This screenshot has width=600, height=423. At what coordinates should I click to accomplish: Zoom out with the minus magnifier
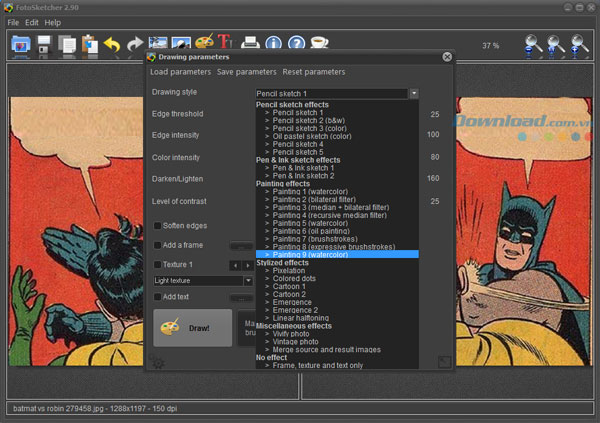(x=533, y=46)
